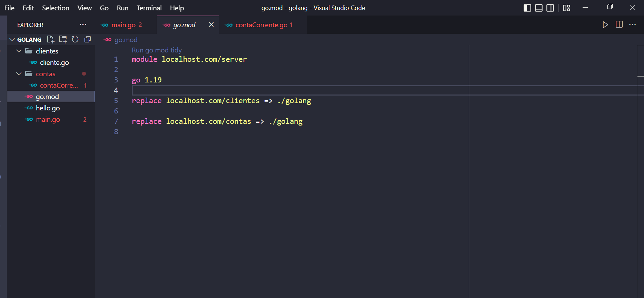Click line number 5 in the gutter
644x298 pixels.
point(116,101)
